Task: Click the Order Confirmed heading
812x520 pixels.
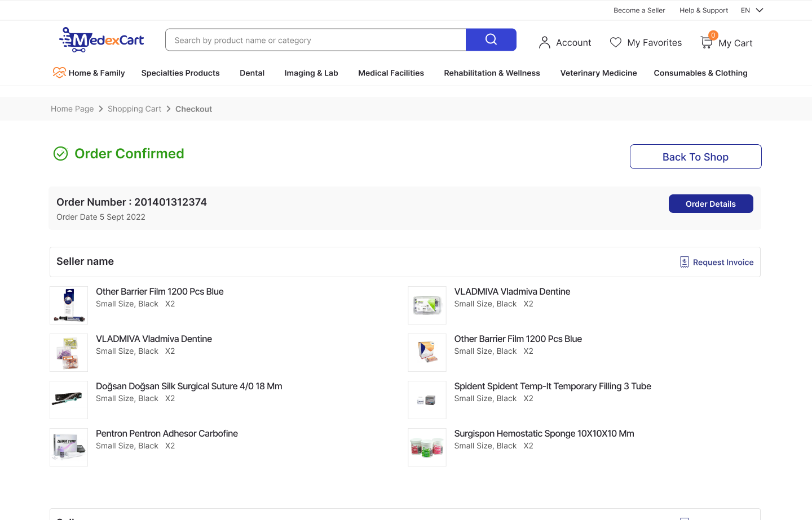Action: 129,153
